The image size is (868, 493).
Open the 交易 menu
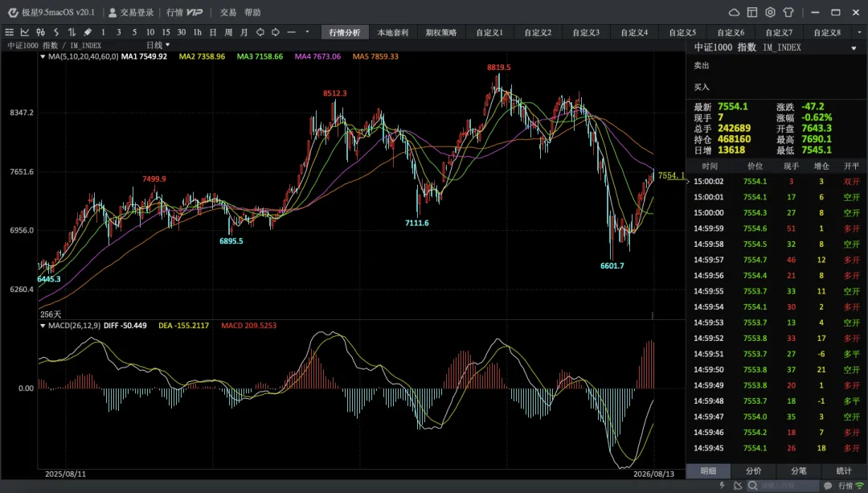228,12
